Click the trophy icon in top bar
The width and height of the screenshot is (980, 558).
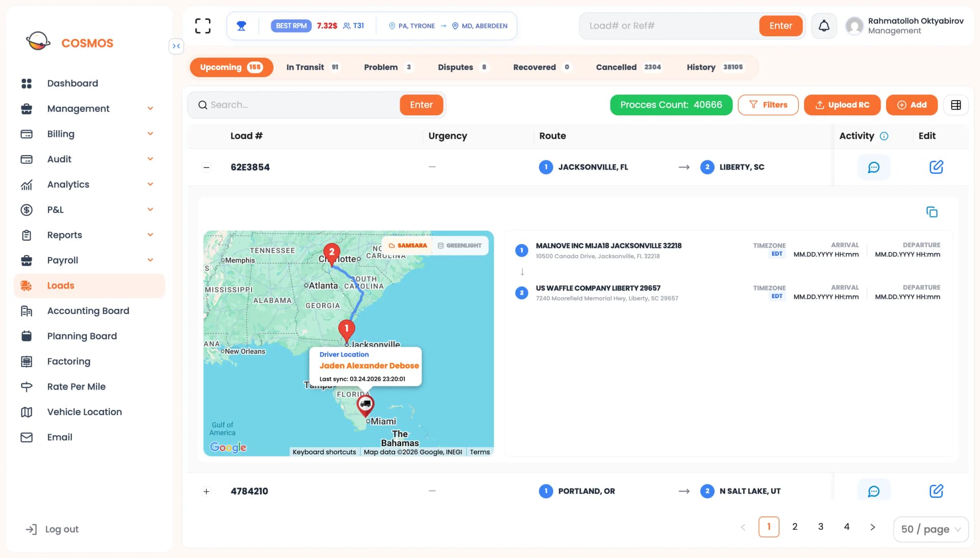click(x=241, y=26)
